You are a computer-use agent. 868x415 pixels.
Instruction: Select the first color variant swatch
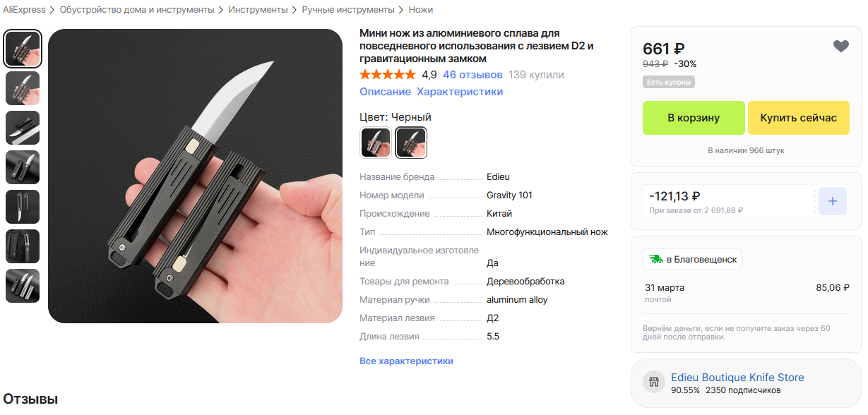(x=375, y=143)
